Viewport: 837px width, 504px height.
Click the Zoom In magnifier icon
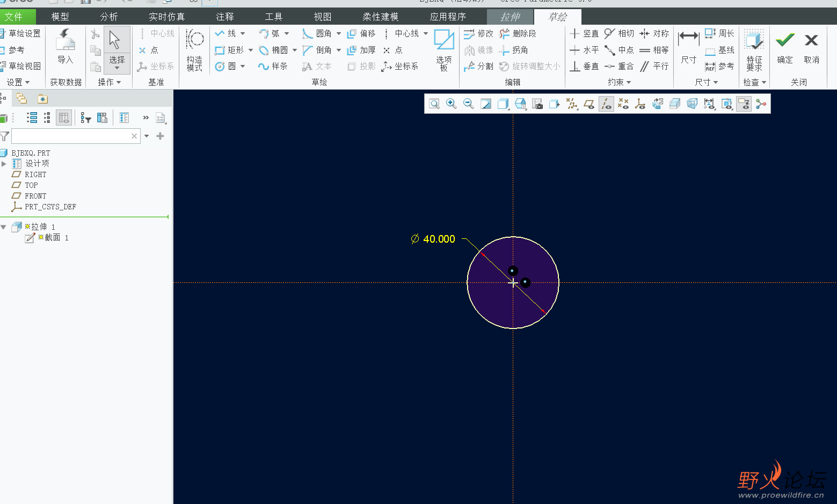point(452,104)
